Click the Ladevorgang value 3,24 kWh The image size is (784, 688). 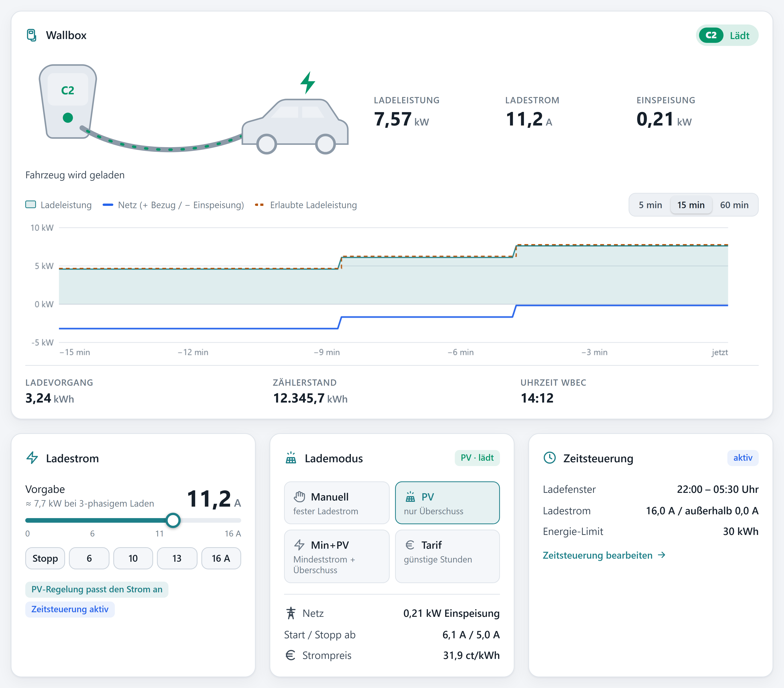pos(50,399)
